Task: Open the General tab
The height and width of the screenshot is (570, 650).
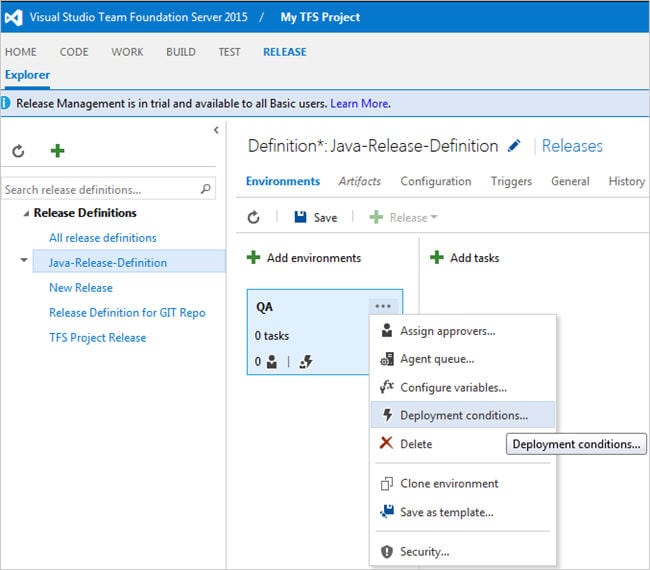Action: coord(570,181)
